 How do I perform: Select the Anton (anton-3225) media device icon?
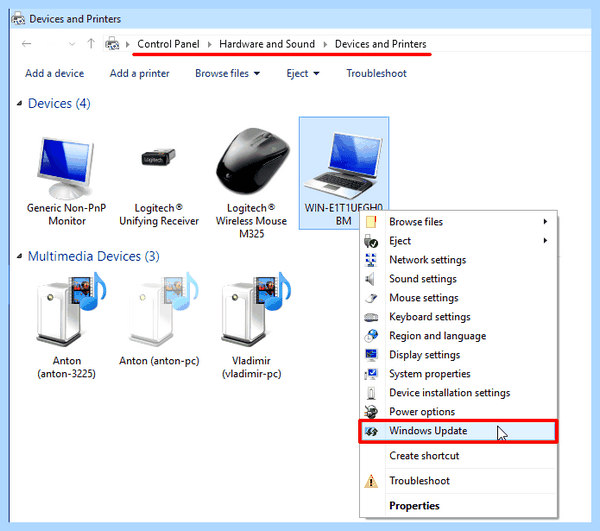71,308
